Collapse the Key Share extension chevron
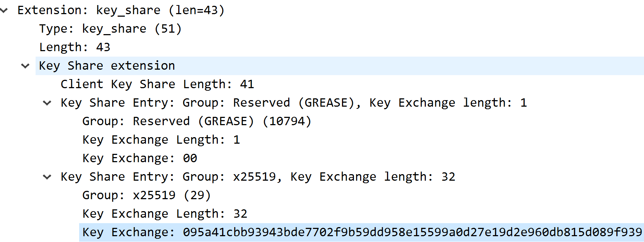644x242 pixels. point(25,66)
